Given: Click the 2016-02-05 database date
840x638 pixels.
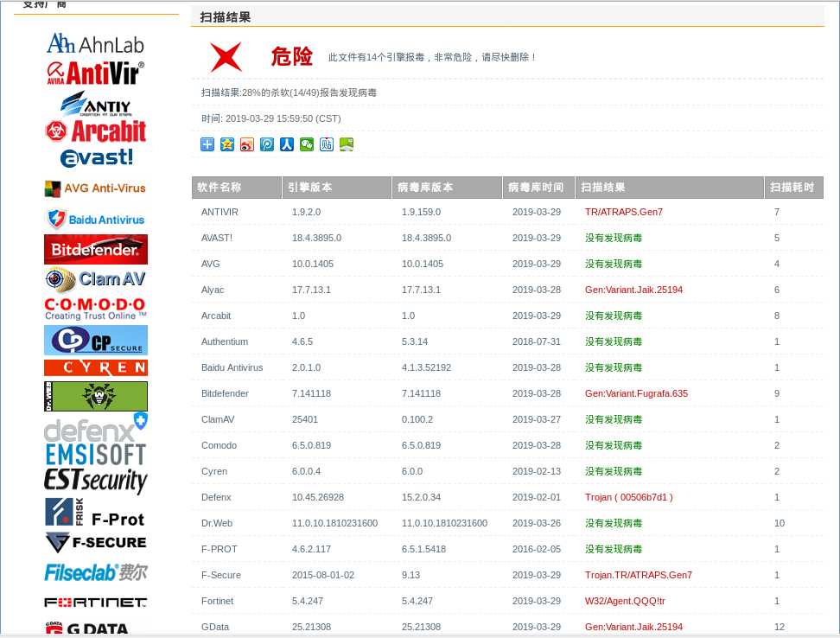Looking at the screenshot, I should (537, 549).
